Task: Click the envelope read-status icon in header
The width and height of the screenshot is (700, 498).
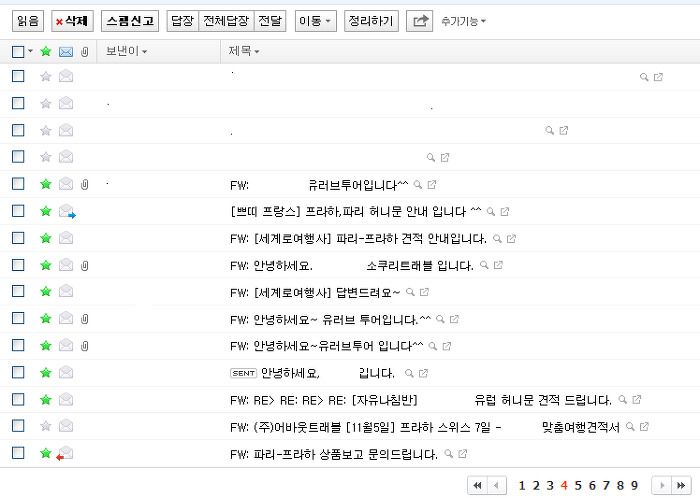Action: click(x=66, y=52)
